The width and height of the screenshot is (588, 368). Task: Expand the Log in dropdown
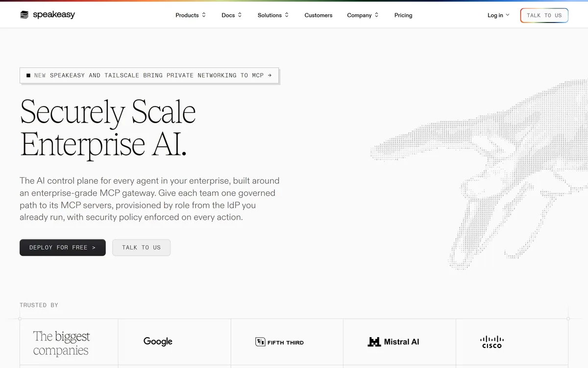(x=498, y=15)
